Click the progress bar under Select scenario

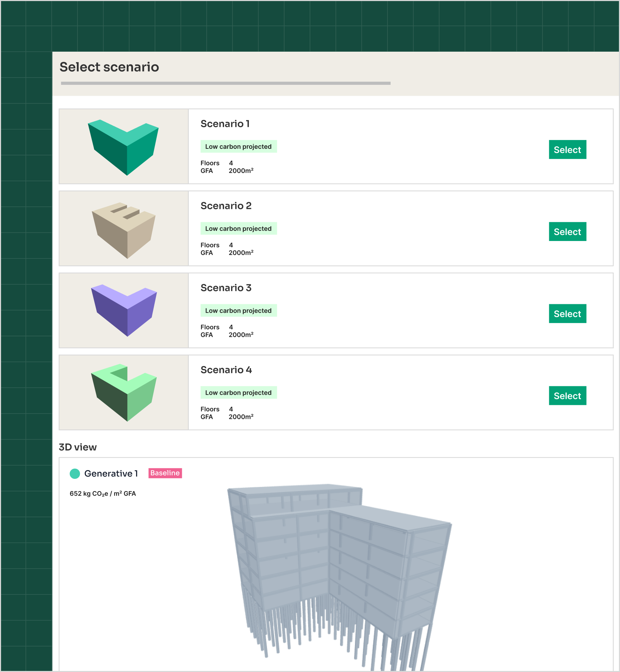pos(226,83)
